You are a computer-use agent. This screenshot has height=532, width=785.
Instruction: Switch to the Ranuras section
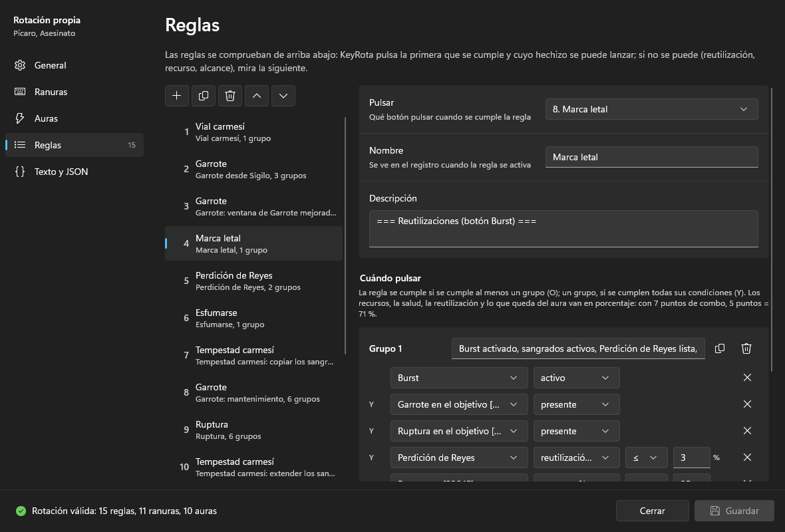click(x=75, y=92)
